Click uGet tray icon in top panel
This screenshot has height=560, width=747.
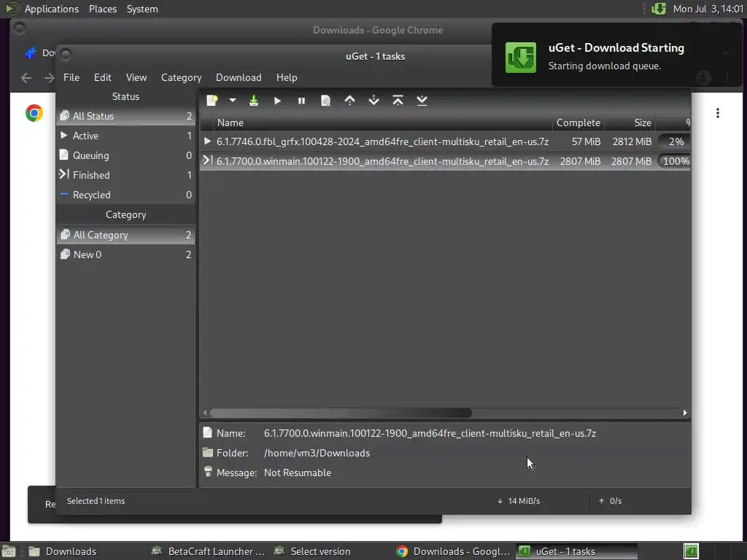click(659, 9)
